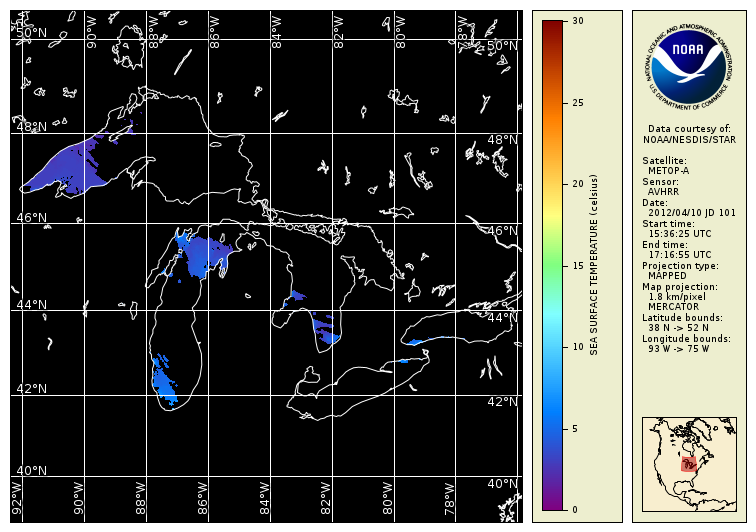Click the "15:36:25 UTC" start time value
The height and width of the screenshot is (532, 756).
(x=680, y=234)
